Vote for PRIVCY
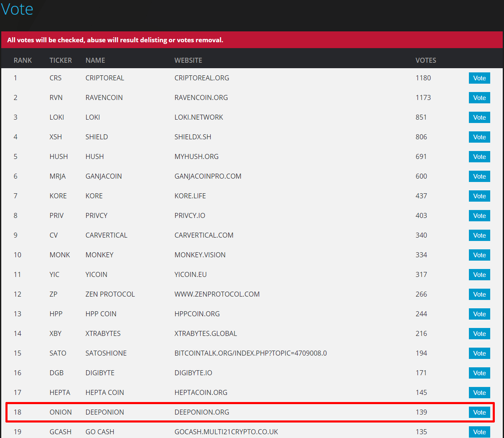 click(479, 216)
